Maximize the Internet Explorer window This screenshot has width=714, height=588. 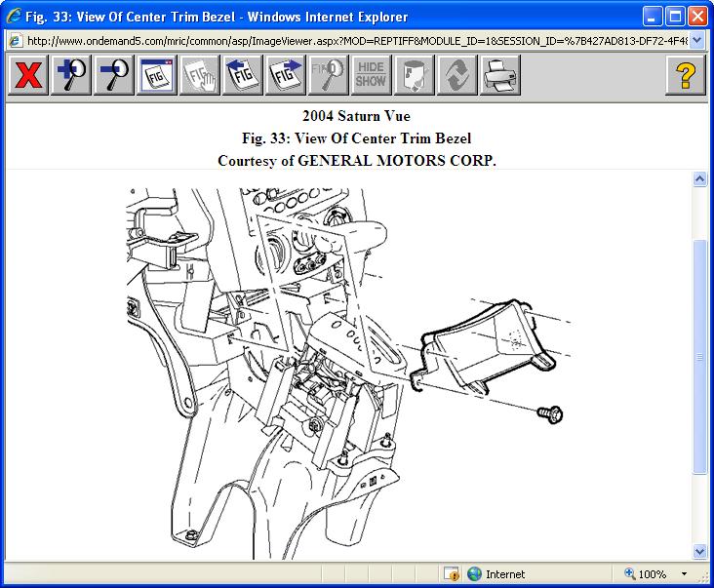pos(675,17)
